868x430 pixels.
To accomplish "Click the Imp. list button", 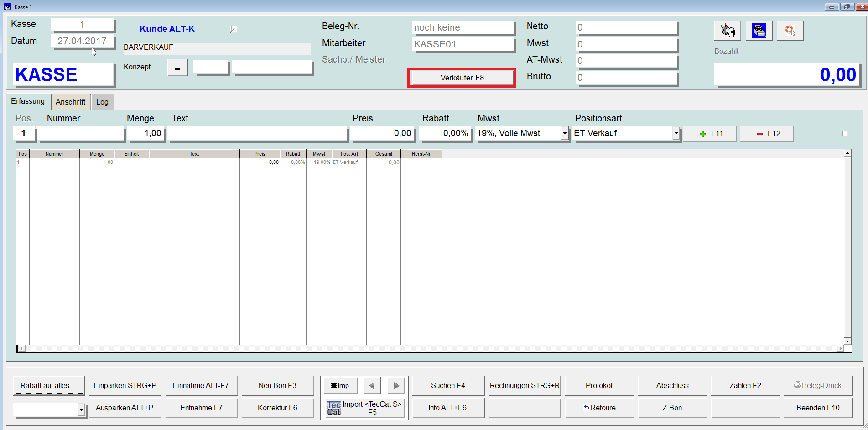I will (x=340, y=386).
